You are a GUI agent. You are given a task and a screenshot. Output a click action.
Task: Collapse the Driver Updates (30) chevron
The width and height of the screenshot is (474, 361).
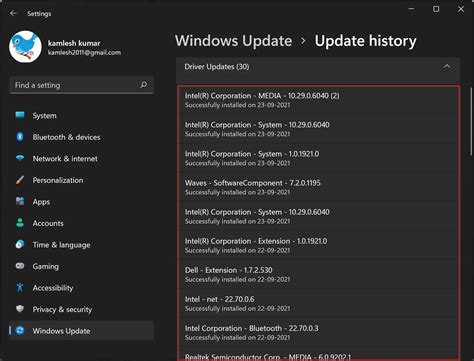[447, 67]
